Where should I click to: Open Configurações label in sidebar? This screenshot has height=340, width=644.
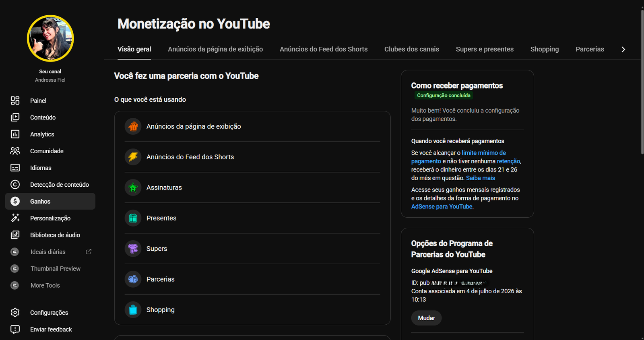[49, 313]
